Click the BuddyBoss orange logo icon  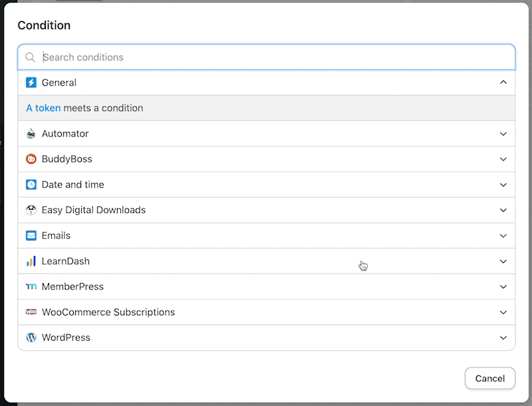pos(31,159)
